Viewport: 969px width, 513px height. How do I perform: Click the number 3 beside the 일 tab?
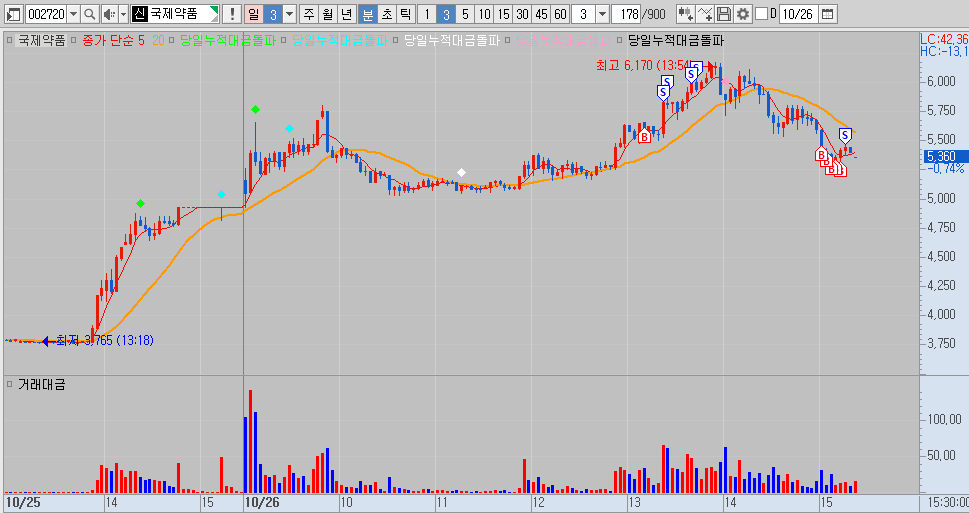(x=273, y=14)
